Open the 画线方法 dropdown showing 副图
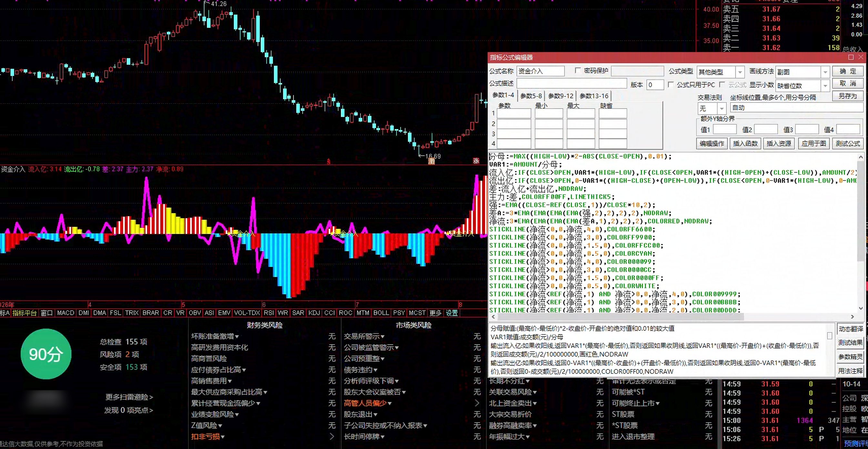Image resolution: width=868 pixels, height=449 pixels. pos(825,72)
